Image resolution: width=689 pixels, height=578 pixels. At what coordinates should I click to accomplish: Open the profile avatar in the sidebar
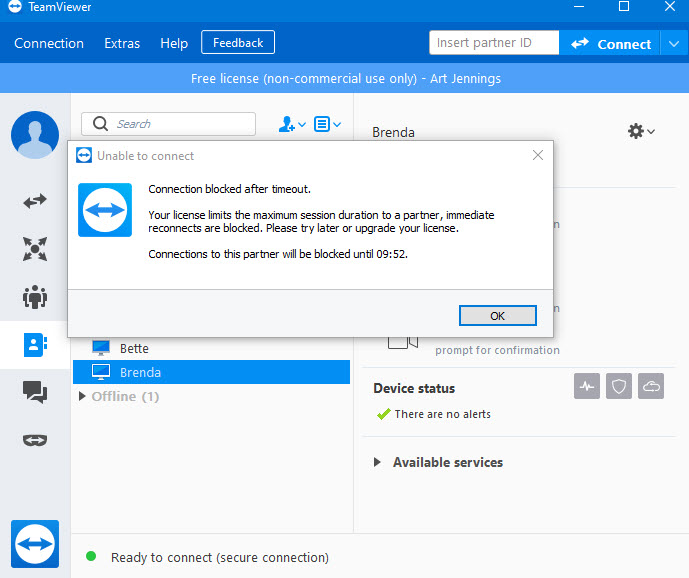(x=35, y=135)
